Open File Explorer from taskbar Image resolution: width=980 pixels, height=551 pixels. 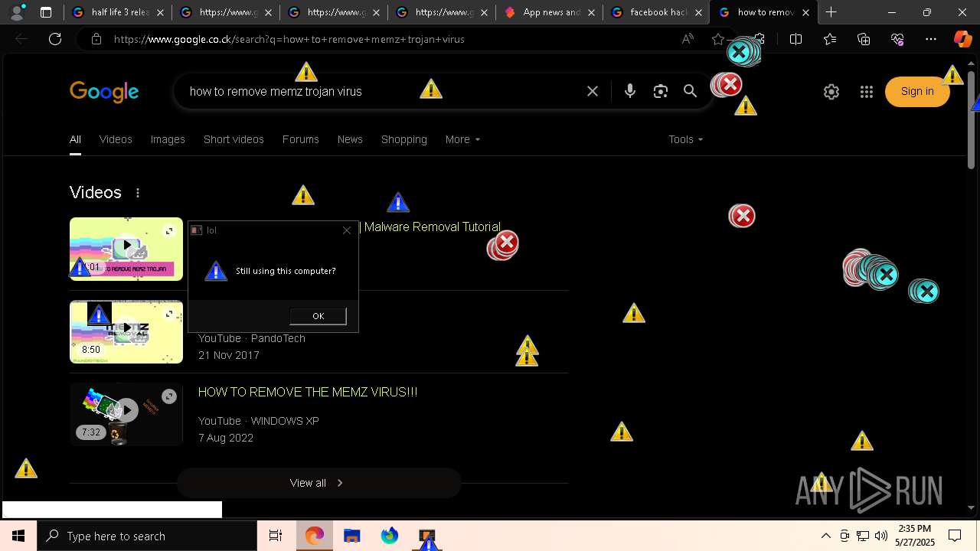pyautogui.click(x=351, y=536)
